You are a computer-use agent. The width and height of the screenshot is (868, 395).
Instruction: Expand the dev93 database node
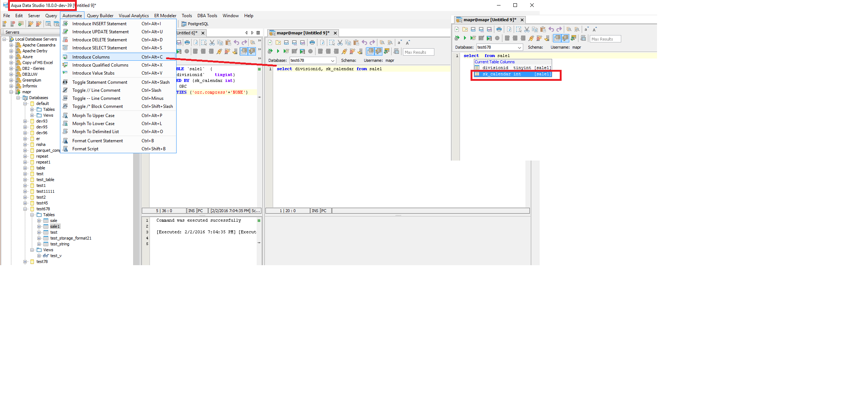coord(25,121)
